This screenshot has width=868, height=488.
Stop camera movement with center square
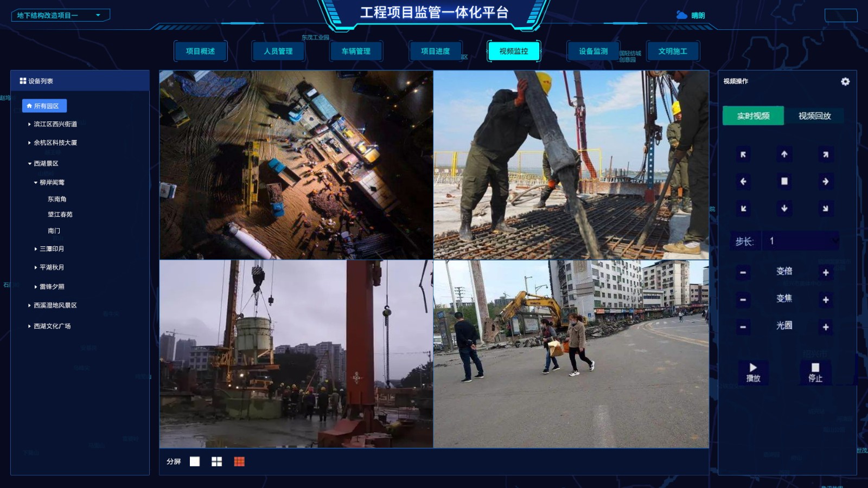point(784,181)
